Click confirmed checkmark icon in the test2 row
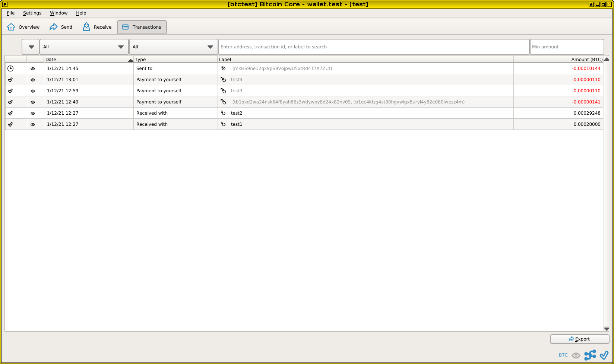The height and width of the screenshot is (364, 614). (x=10, y=113)
